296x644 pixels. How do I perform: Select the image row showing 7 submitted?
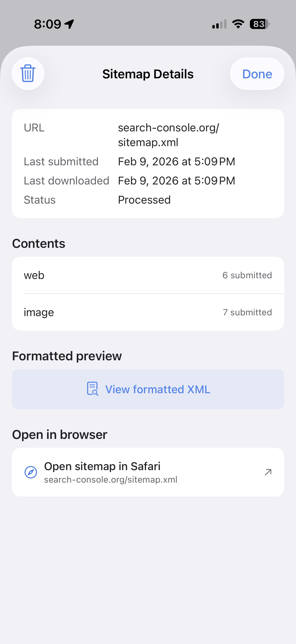148,312
